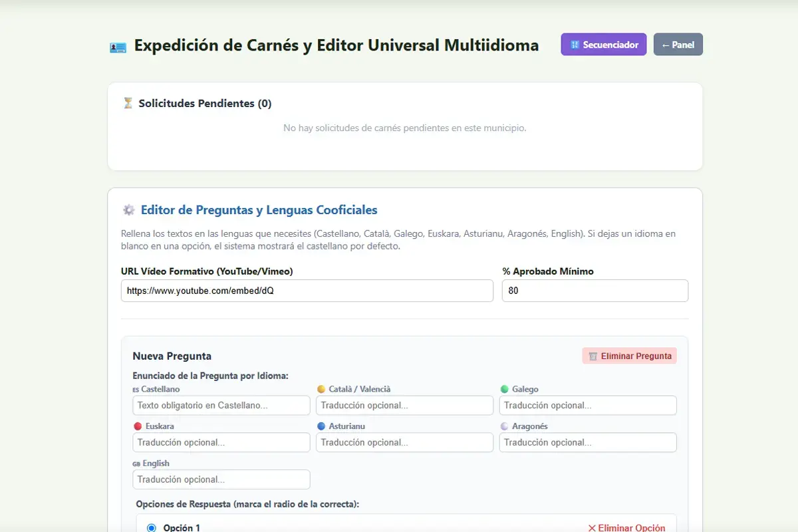Click the gear icon beside Editor de Preguntas
Viewport: 798px width, 532px height.
coord(128,210)
